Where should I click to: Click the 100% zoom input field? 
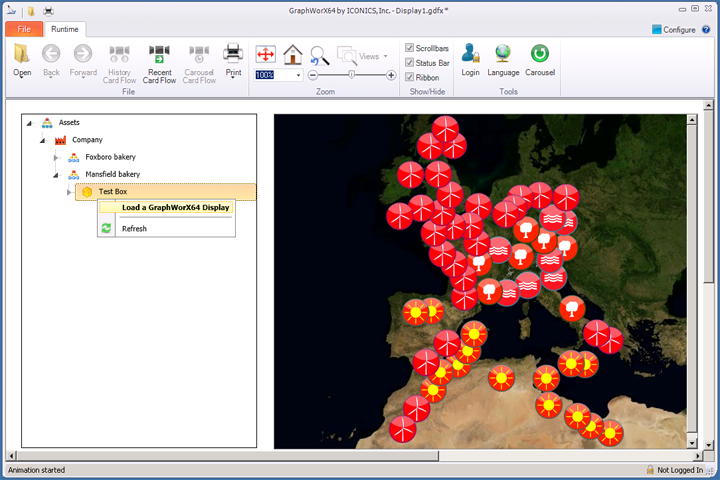click(x=274, y=75)
